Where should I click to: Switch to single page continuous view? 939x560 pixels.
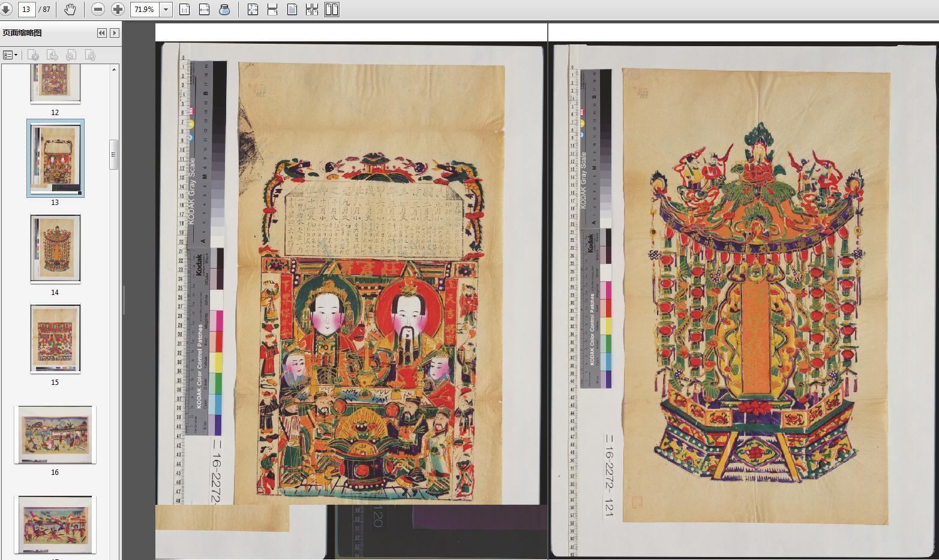pyautogui.click(x=292, y=10)
